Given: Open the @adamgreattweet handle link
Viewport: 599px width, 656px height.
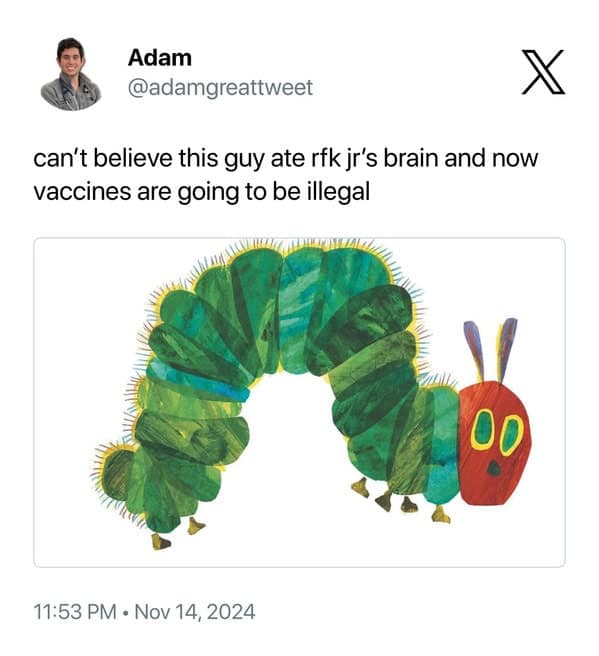Looking at the screenshot, I should tap(220, 87).
